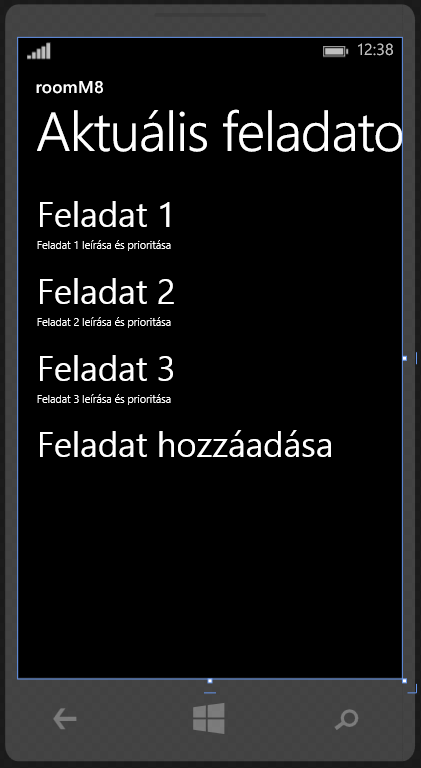Click description text under Feladat 1
Viewport: 421px width, 768px height.
[104, 245]
